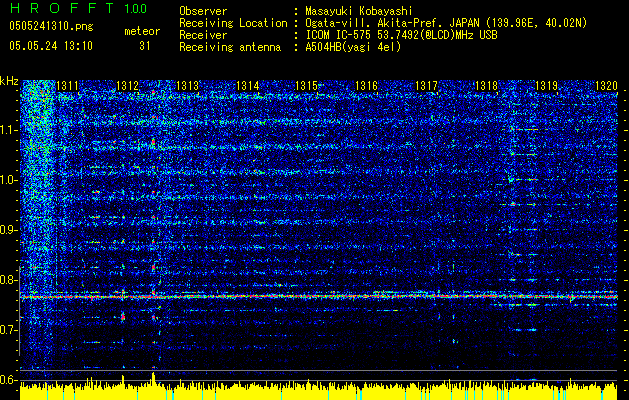
Task: Click the 1316 time marker
Action: click(367, 86)
